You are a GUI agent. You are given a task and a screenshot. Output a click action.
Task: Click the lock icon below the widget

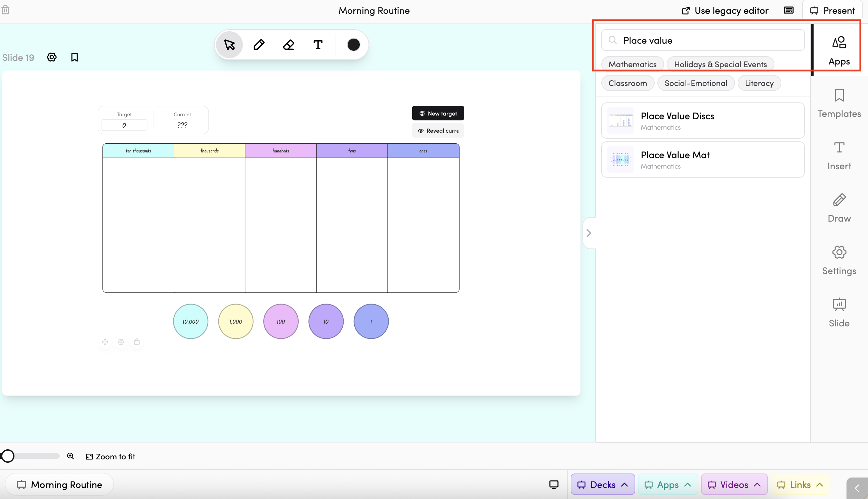pyautogui.click(x=137, y=342)
